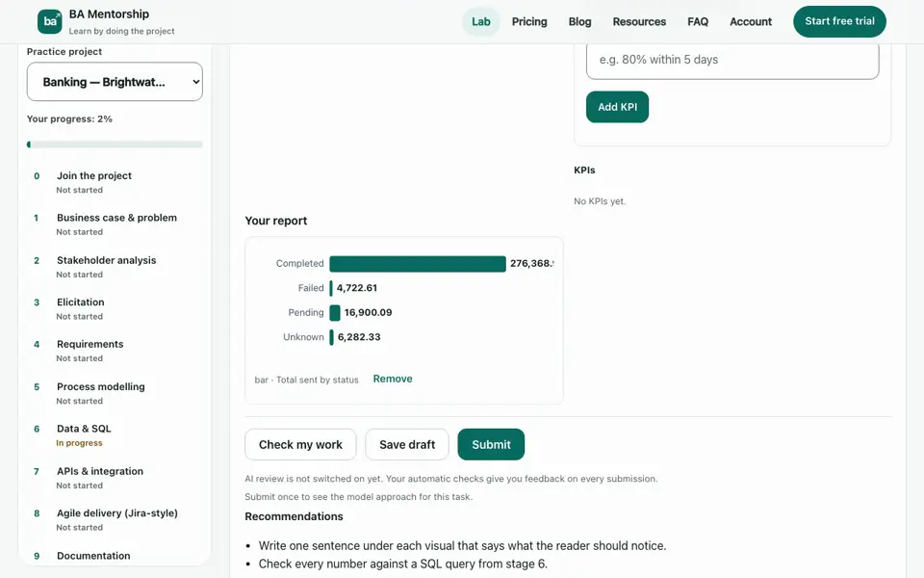Click the 'Your progress: 2%' label

69,118
